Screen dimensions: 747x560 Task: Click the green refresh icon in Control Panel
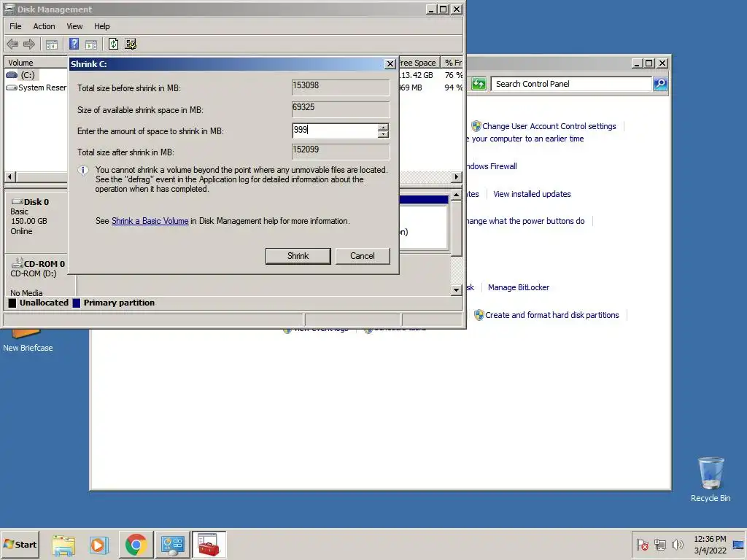click(479, 85)
